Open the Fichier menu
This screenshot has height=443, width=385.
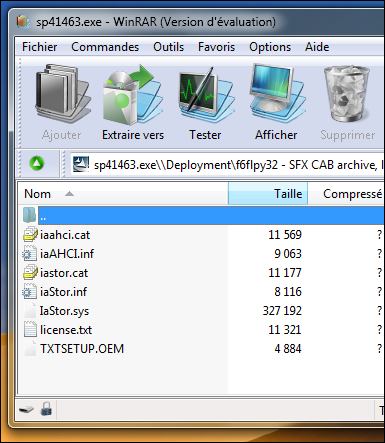tap(40, 47)
